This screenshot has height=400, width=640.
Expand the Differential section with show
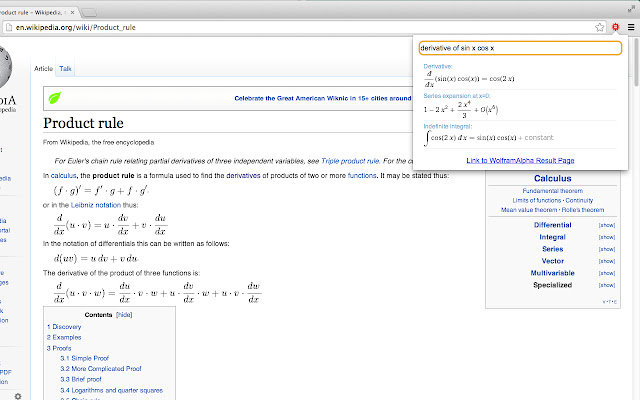(x=607, y=225)
